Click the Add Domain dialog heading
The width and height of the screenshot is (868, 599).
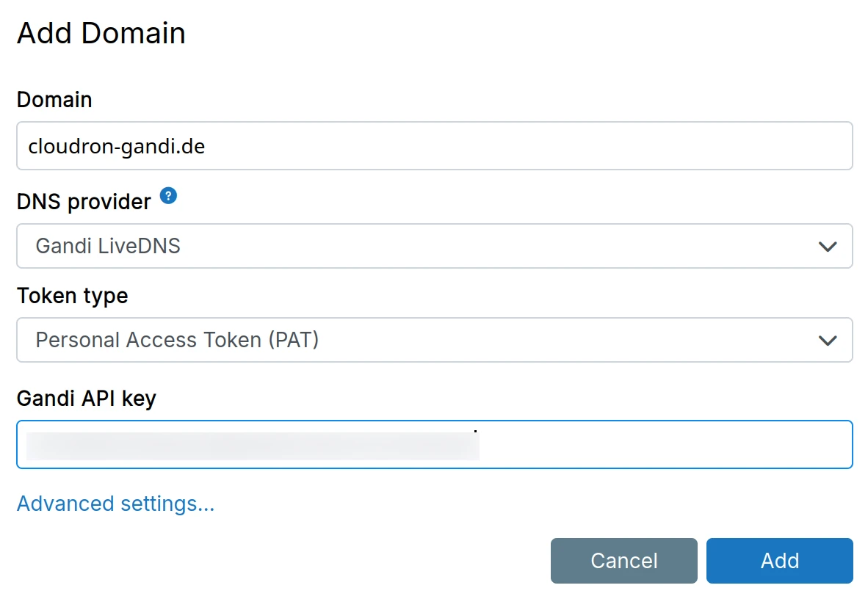pyautogui.click(x=101, y=34)
